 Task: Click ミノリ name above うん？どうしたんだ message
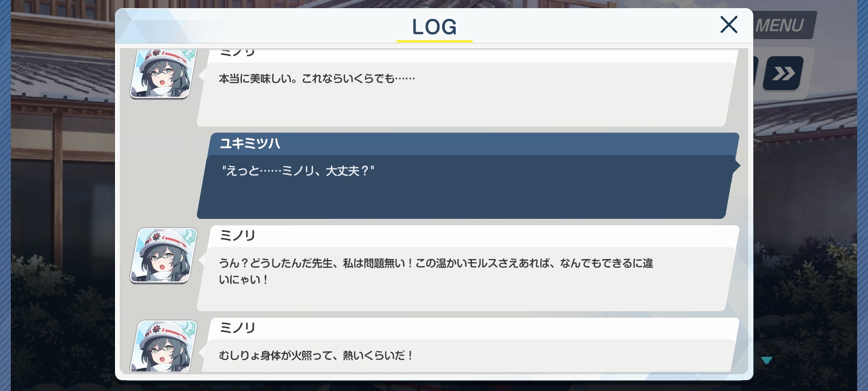coord(237,236)
